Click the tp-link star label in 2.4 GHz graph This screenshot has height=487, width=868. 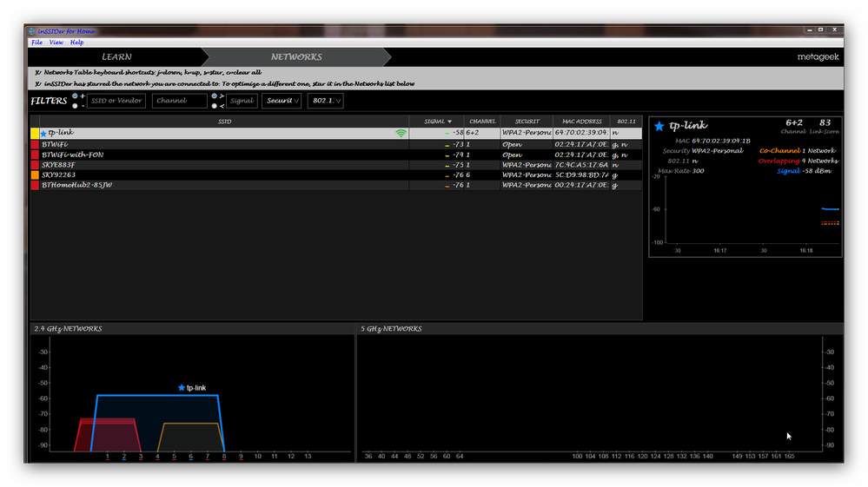pos(192,387)
